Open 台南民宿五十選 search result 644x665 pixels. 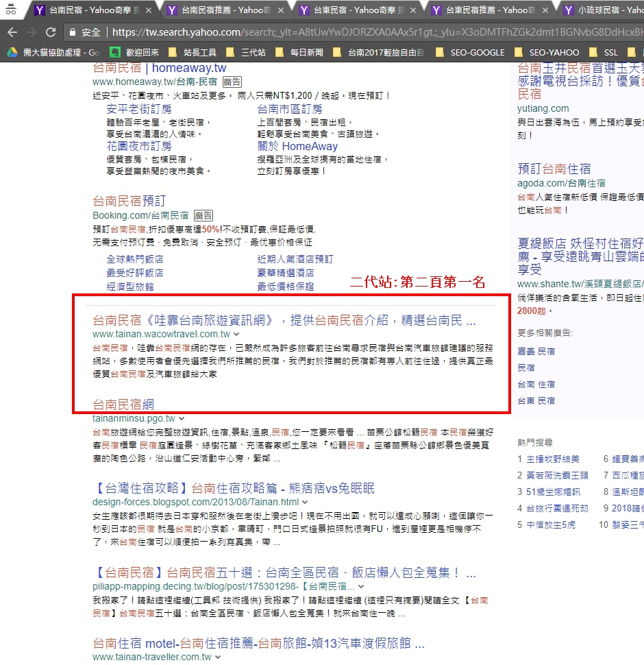tap(284, 572)
